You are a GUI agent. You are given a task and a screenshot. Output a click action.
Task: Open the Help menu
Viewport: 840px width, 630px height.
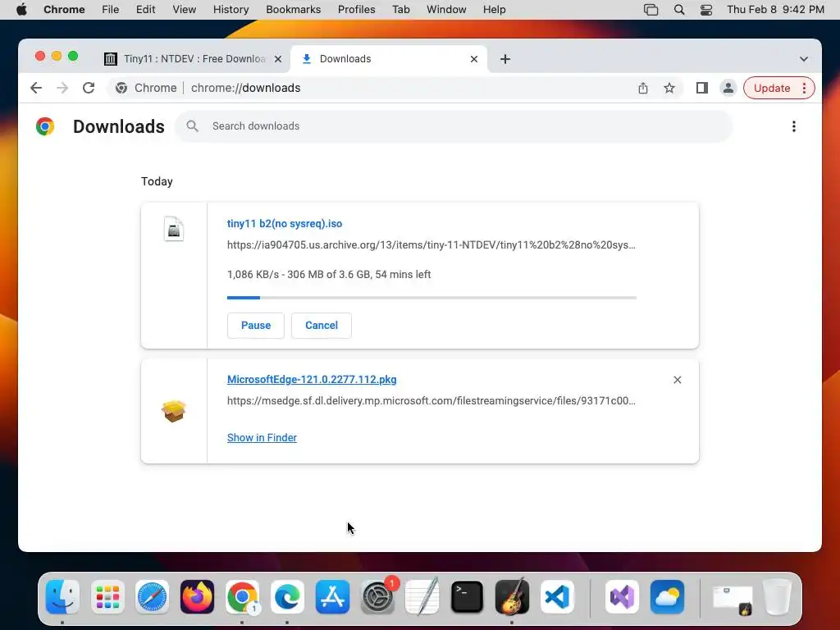point(494,10)
